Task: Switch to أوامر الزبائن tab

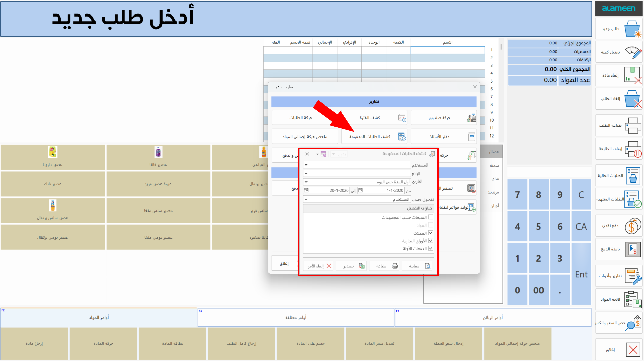Action: 493,318
